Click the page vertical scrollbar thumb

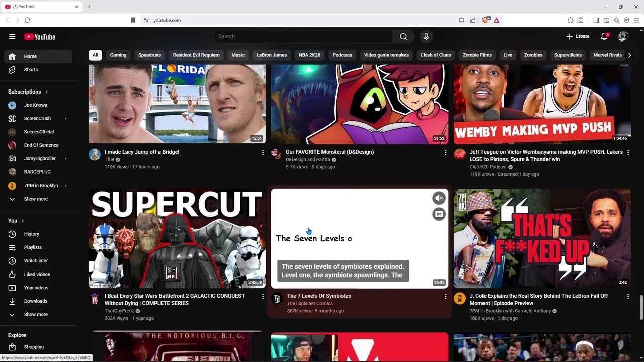pos(641,307)
